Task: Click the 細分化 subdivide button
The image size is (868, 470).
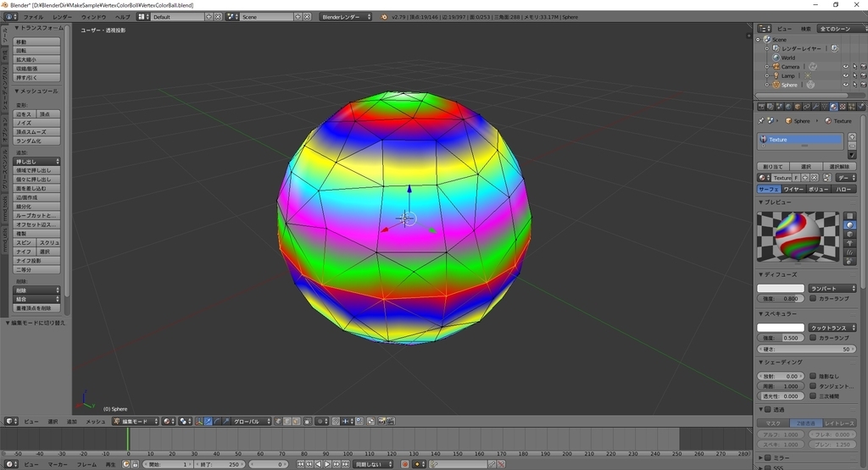Action: pos(37,207)
